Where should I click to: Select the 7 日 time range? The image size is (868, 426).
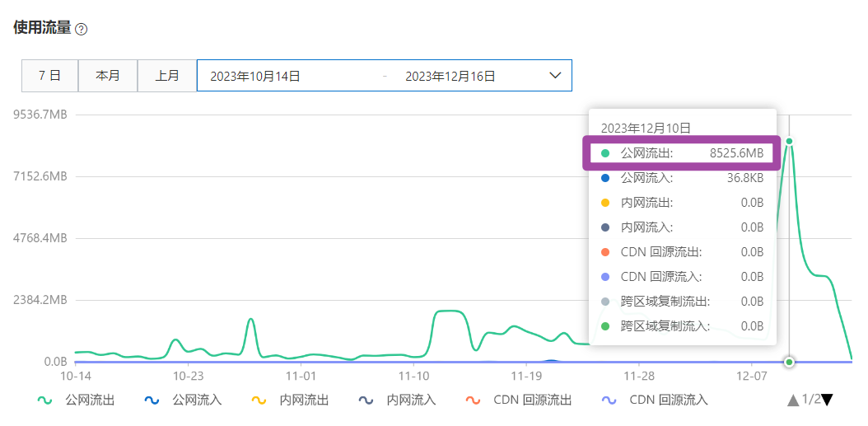49,75
